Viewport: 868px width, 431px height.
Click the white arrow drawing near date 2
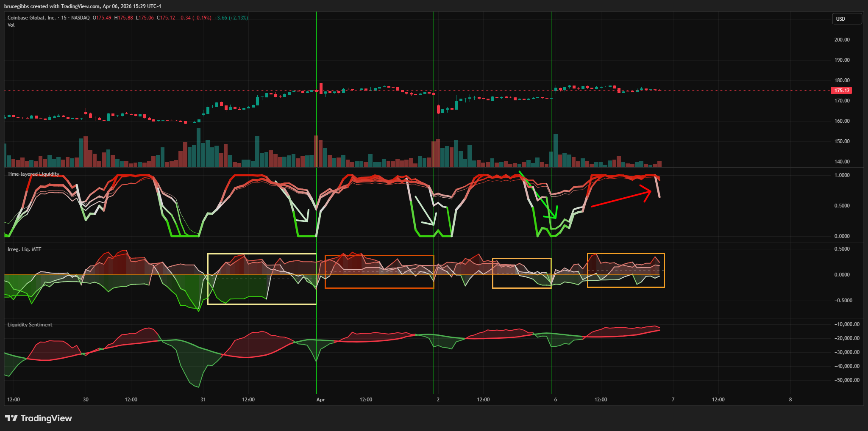tap(425, 210)
